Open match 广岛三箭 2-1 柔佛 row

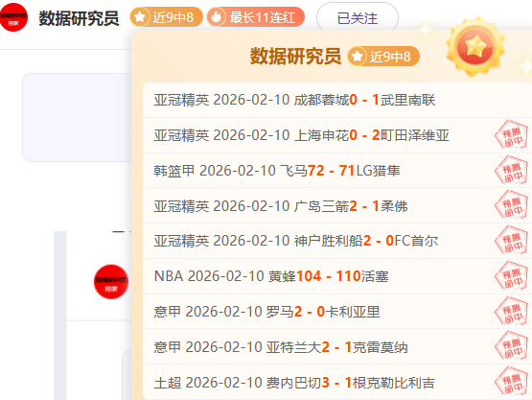pos(337,206)
